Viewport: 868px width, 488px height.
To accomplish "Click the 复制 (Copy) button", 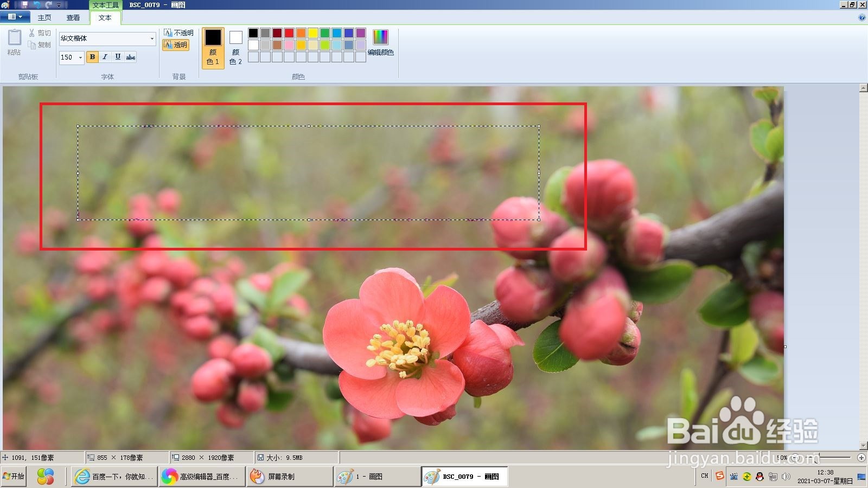I will (40, 45).
